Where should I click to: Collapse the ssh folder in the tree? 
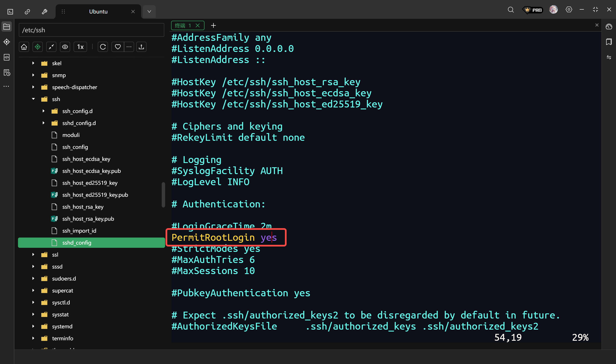coord(33,99)
